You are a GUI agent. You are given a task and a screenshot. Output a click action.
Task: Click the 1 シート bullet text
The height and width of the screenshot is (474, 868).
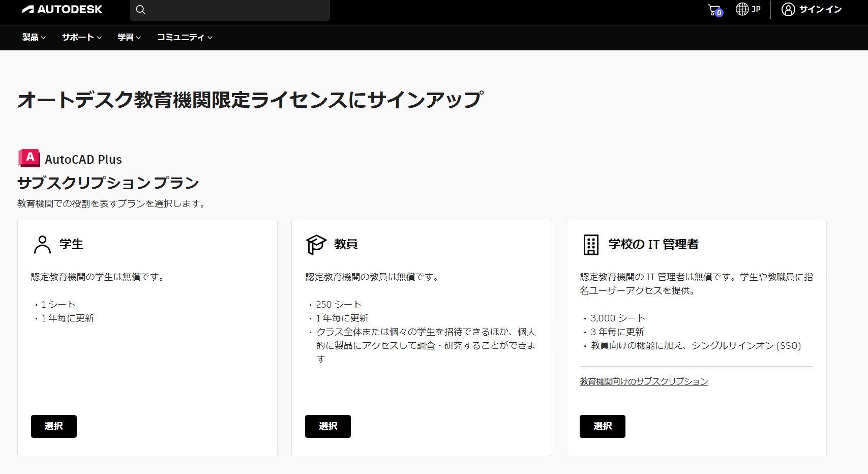coord(58,304)
